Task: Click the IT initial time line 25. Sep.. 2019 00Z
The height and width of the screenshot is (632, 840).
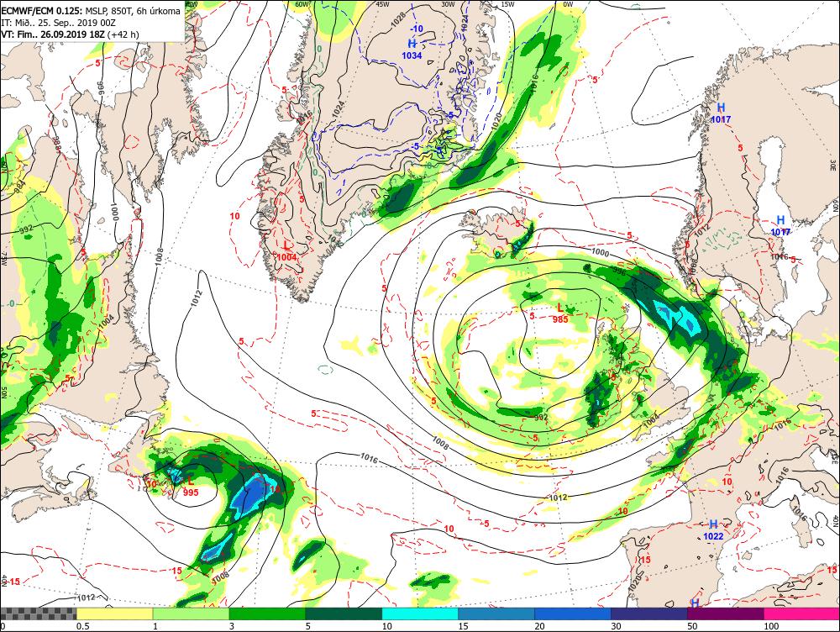Action: 60,23
